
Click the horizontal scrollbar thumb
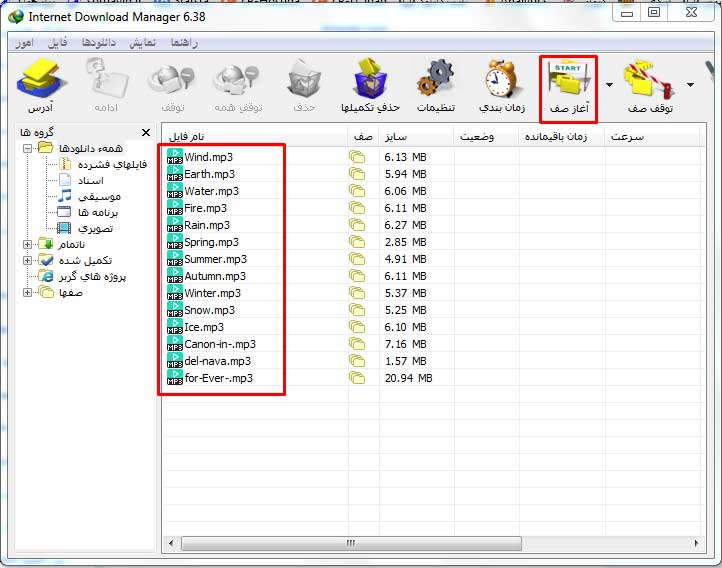351,544
